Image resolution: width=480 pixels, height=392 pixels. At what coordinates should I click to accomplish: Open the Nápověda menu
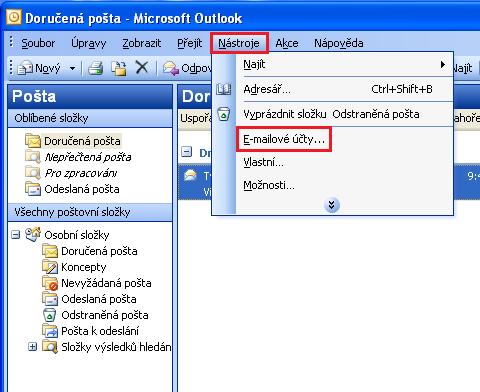(x=339, y=43)
